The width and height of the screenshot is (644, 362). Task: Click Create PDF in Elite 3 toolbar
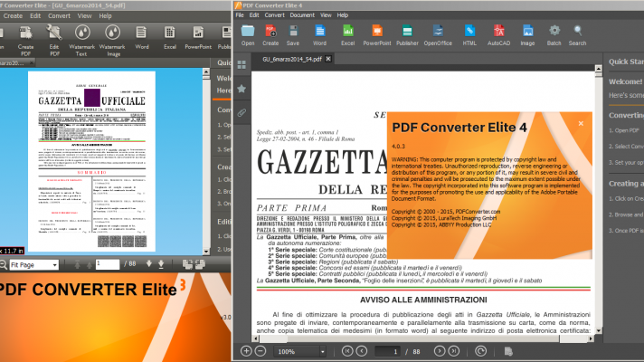(x=25, y=40)
